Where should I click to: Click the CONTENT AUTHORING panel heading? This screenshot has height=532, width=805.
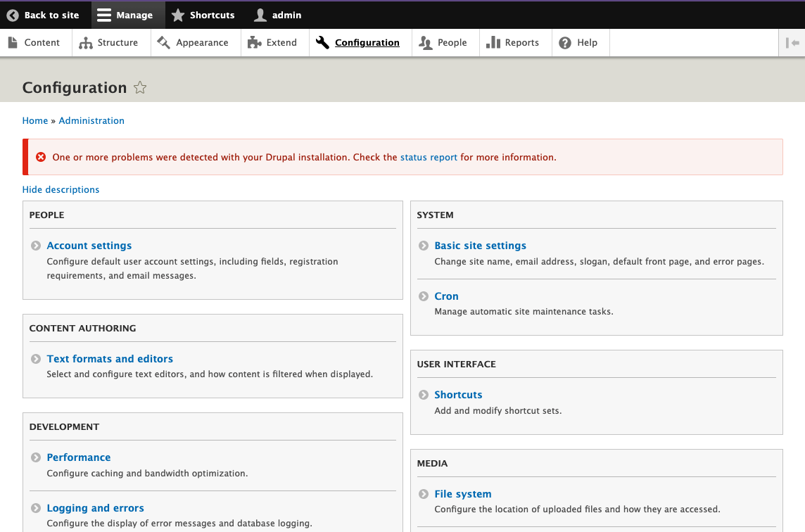pyautogui.click(x=82, y=328)
